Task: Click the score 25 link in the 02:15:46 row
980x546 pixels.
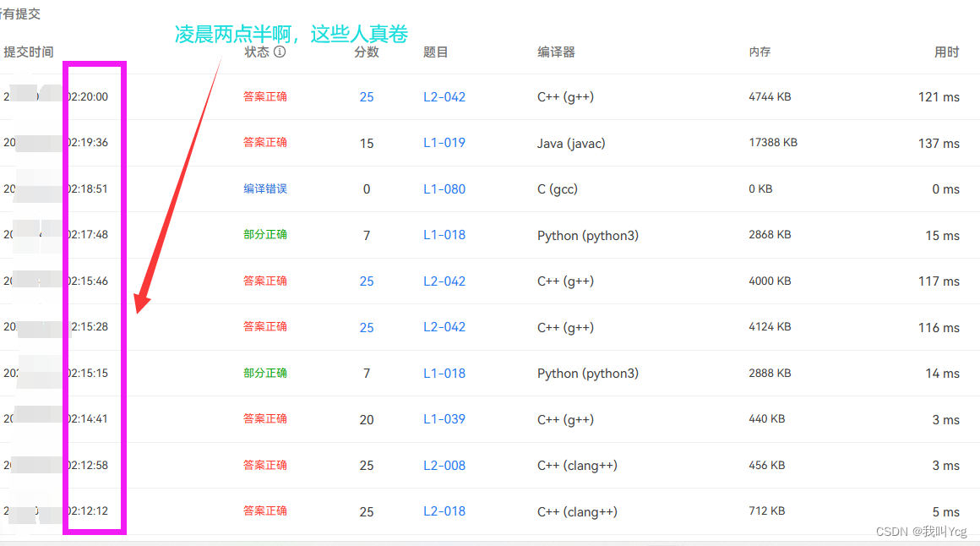Action: 367,281
